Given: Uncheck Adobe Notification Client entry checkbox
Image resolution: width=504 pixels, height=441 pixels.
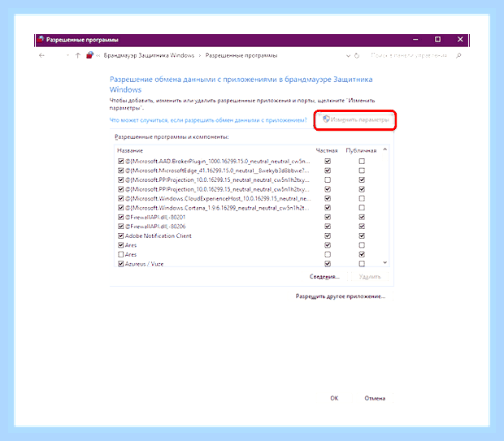Looking at the screenshot, I should click(x=121, y=236).
